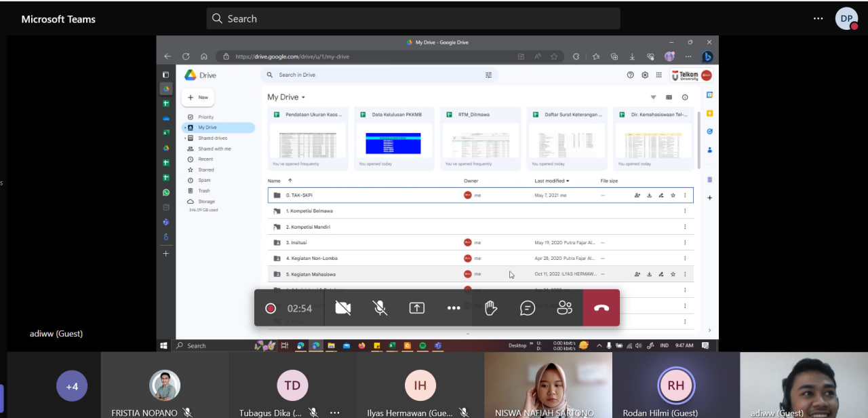The image size is (868, 418).
Task: Select the Ilyas Hermawan IH participant tile
Action: point(420,385)
